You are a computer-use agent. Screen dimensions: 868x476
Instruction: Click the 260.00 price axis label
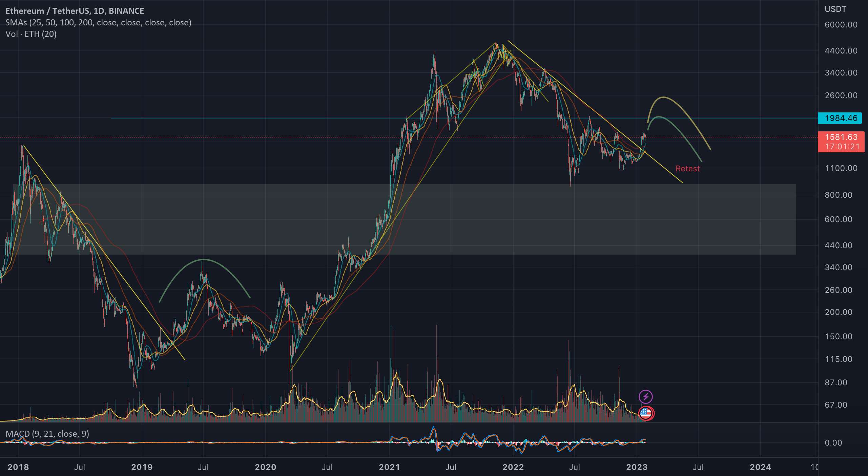838,290
